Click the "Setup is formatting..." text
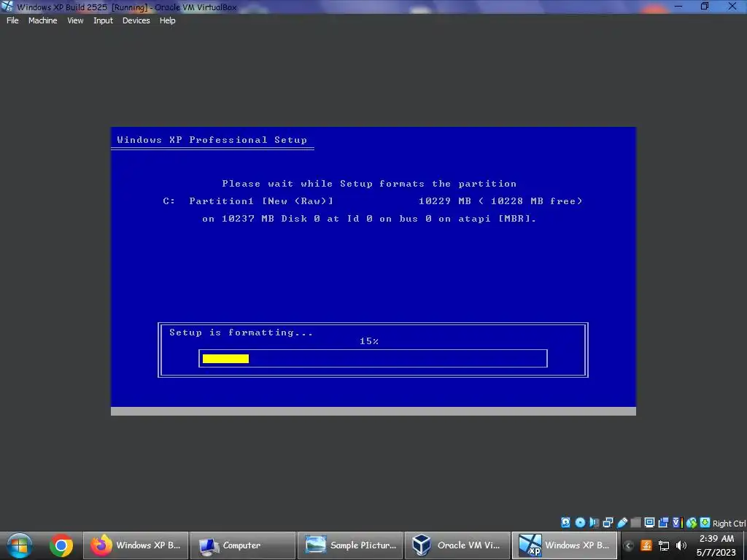The height and width of the screenshot is (560, 747). (x=241, y=332)
